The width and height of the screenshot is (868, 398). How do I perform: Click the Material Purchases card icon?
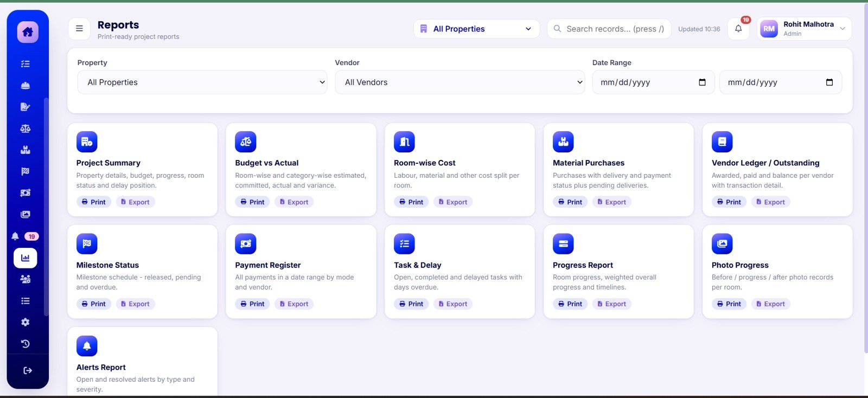click(x=563, y=142)
